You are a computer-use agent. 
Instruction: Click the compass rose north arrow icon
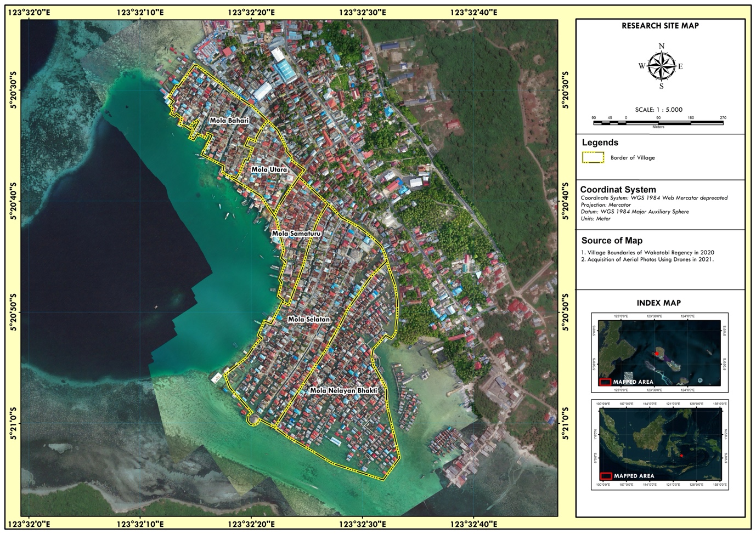[x=661, y=66]
